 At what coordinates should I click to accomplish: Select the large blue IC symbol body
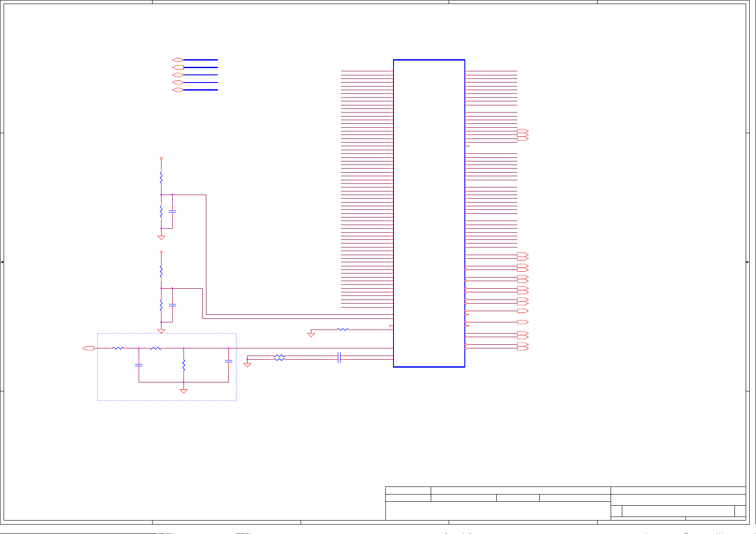click(x=429, y=213)
